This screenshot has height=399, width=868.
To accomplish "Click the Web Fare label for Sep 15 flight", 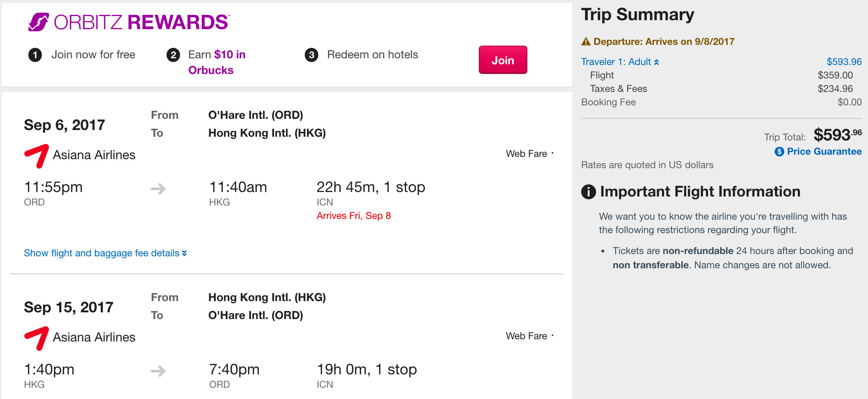I will tap(527, 336).
